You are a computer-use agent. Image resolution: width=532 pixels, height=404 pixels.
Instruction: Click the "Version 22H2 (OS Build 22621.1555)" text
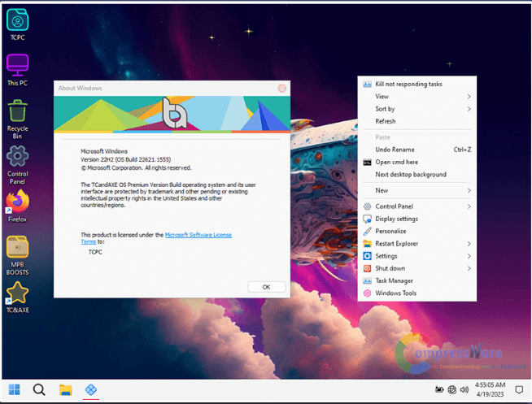[125, 159]
